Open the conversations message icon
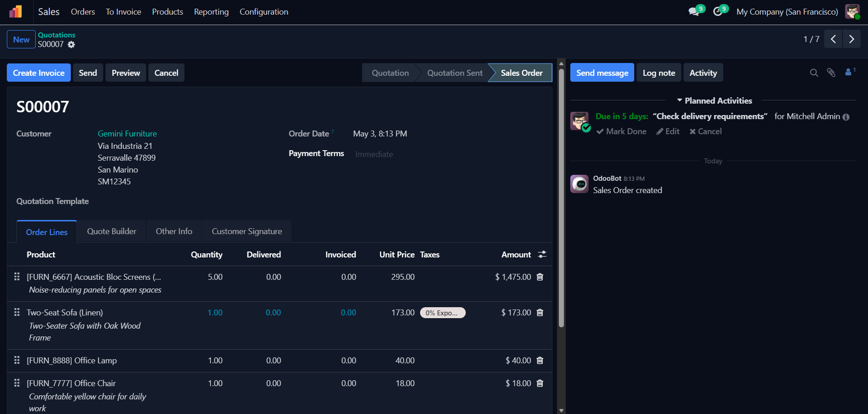 [x=694, y=11]
